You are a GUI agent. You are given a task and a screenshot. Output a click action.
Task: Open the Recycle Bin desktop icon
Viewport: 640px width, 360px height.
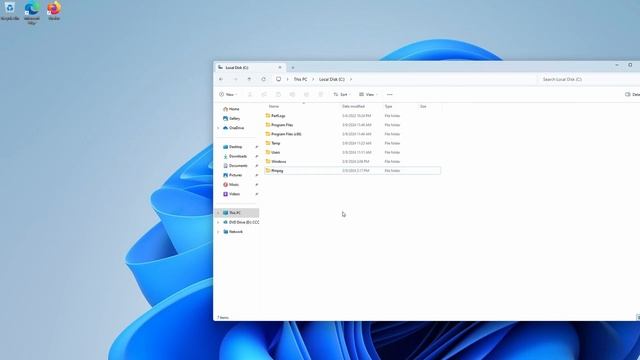click(10, 11)
